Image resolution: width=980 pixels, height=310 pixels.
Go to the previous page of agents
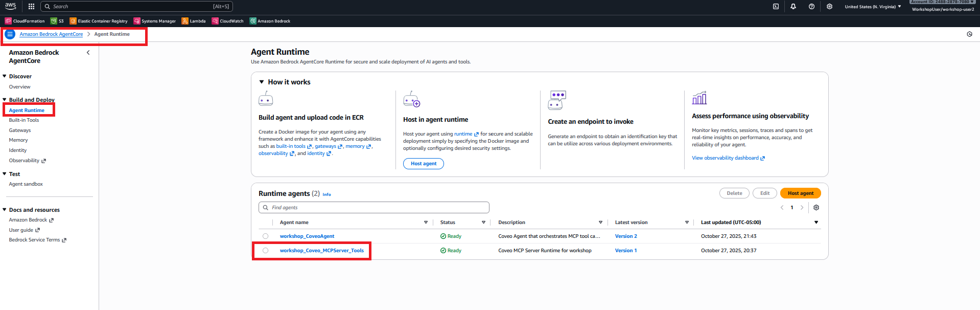coord(782,208)
